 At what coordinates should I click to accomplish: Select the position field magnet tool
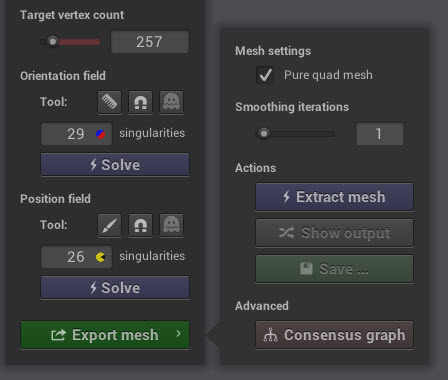click(x=140, y=225)
